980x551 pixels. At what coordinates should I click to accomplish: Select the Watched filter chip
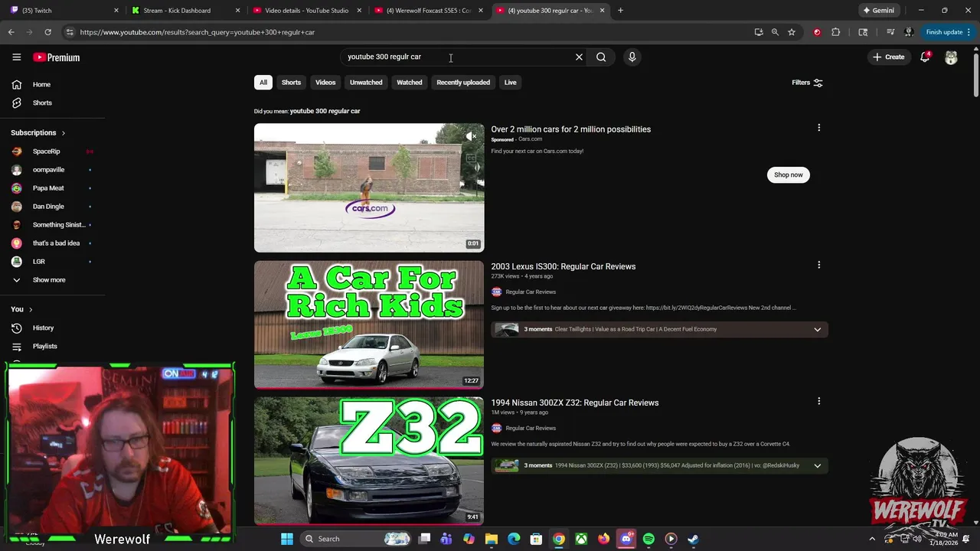tap(409, 83)
